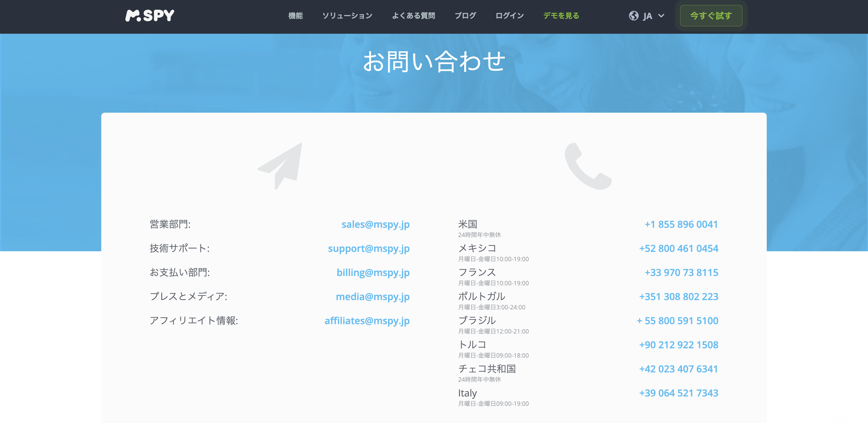The image size is (868, 423).
Task: Click the 今すぐ試す button
Action: [x=711, y=16]
